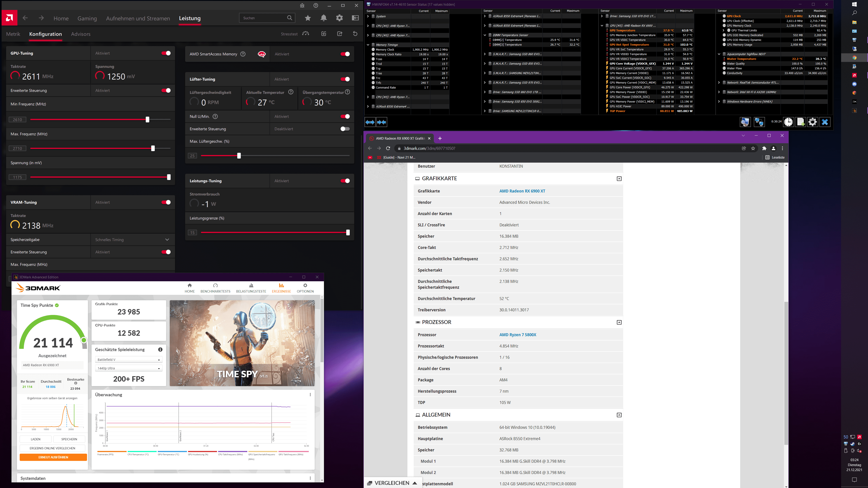868x488 pixels.
Task: Click HWiNFO clock reset timer icon
Action: pos(788,122)
